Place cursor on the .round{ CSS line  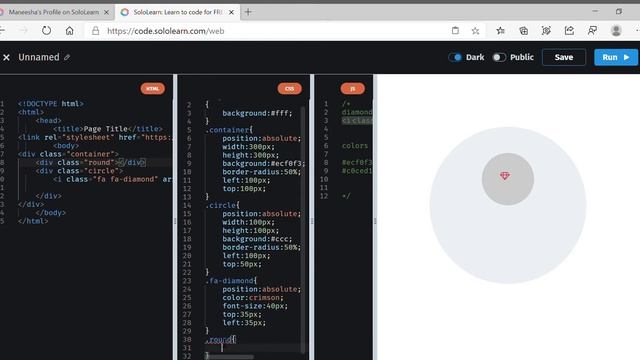pyautogui.click(x=221, y=339)
